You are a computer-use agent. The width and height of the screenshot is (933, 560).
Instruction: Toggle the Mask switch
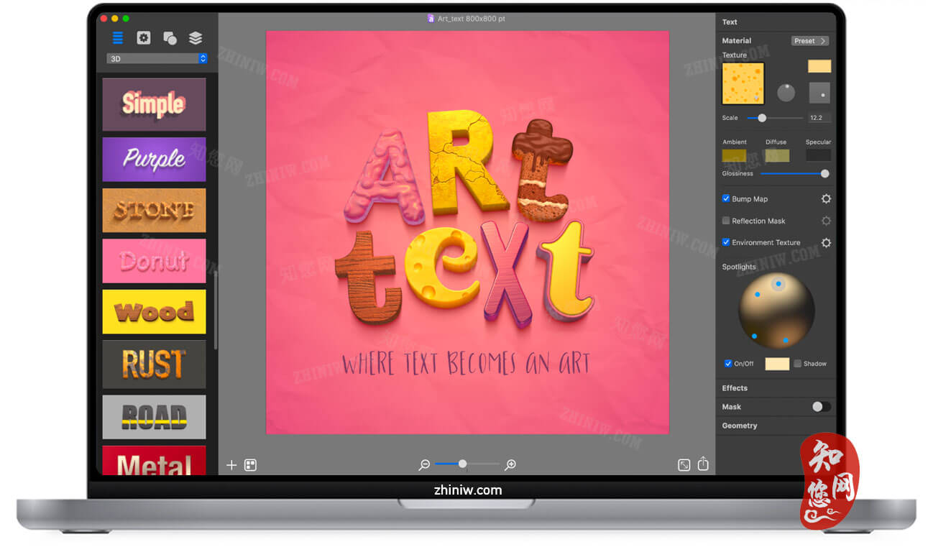pyautogui.click(x=821, y=407)
